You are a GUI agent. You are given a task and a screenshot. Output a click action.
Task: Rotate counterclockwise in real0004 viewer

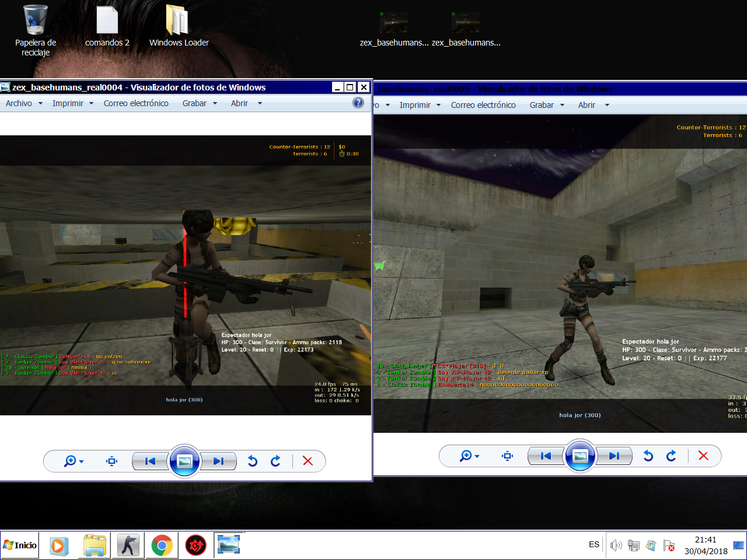coord(252,461)
